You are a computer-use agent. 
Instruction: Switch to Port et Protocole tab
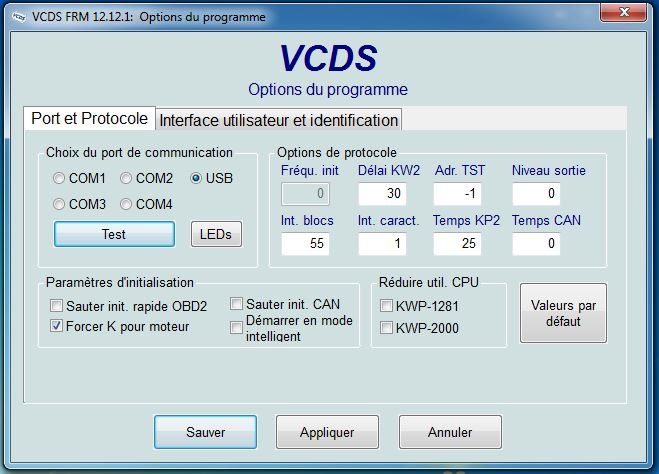coord(90,118)
